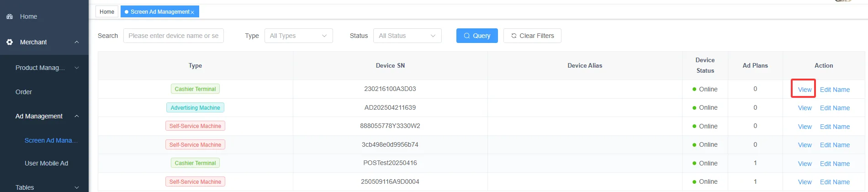Edit name of device 3cb498e0d9956b74
The height and width of the screenshot is (192, 868).
835,145
